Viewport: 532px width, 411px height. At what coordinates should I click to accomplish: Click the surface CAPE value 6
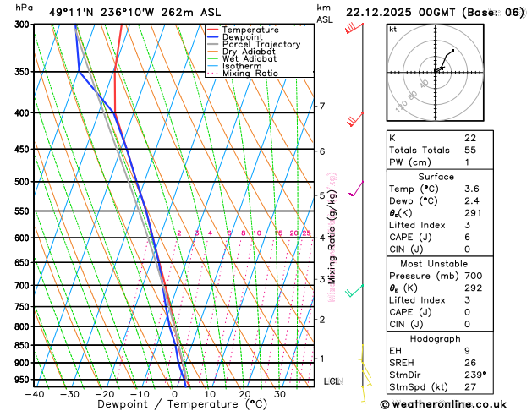point(468,237)
